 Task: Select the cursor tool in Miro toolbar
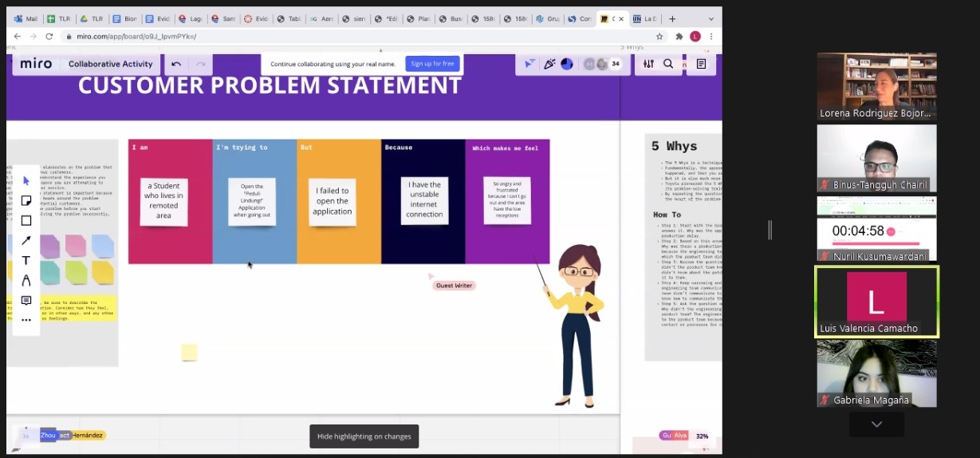point(26,181)
